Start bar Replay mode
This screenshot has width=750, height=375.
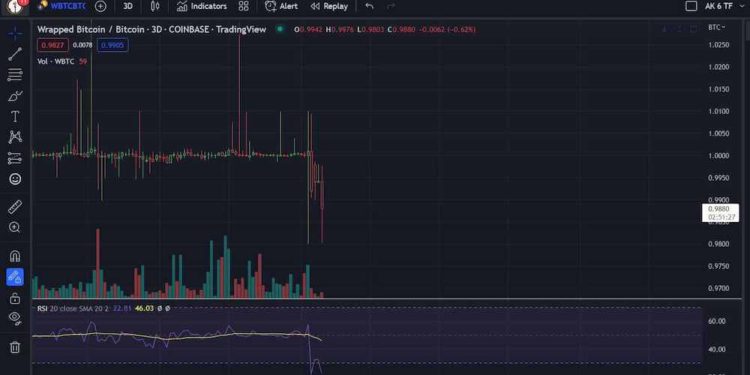329,6
